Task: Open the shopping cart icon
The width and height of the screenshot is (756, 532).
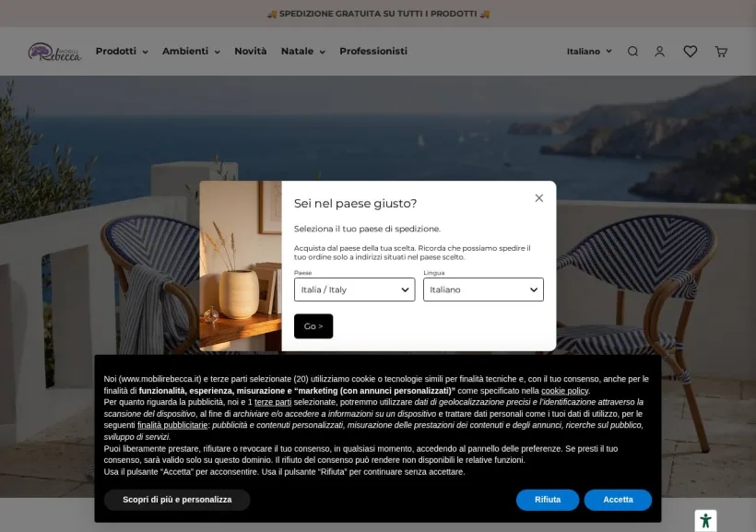Action: [721, 51]
